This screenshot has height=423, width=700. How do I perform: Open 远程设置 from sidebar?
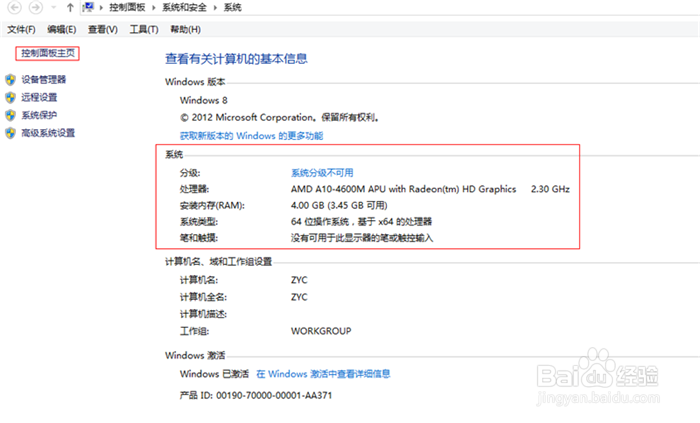[x=39, y=98]
